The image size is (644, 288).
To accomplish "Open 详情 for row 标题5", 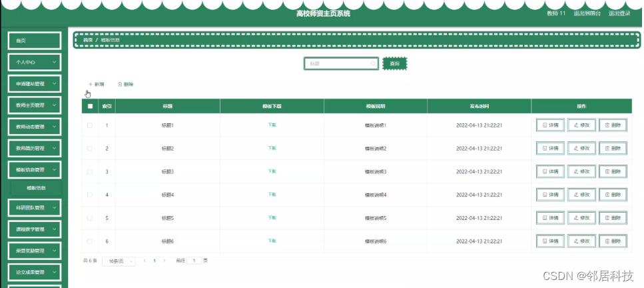I will click(x=550, y=218).
